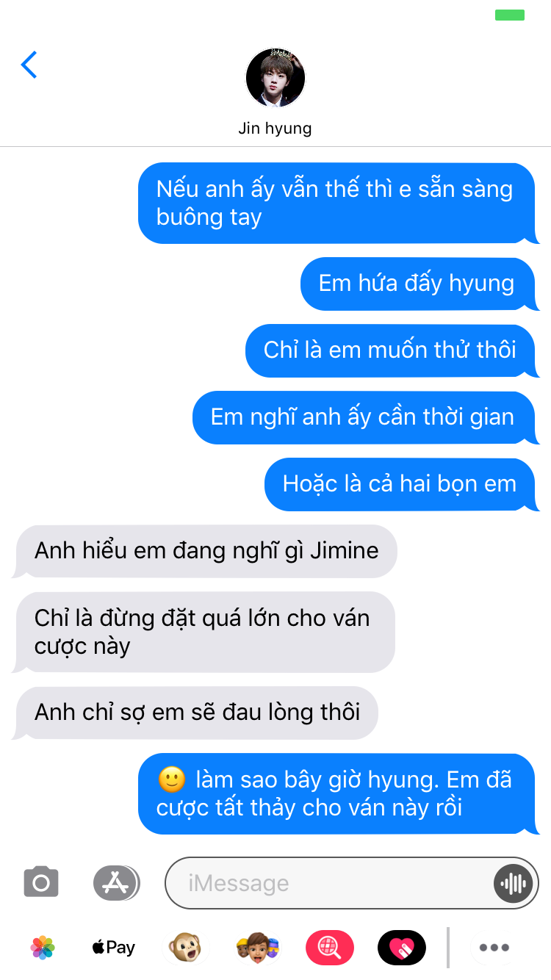Tap the bubble 'Hoặc là cả hai bọn em'

(400, 484)
